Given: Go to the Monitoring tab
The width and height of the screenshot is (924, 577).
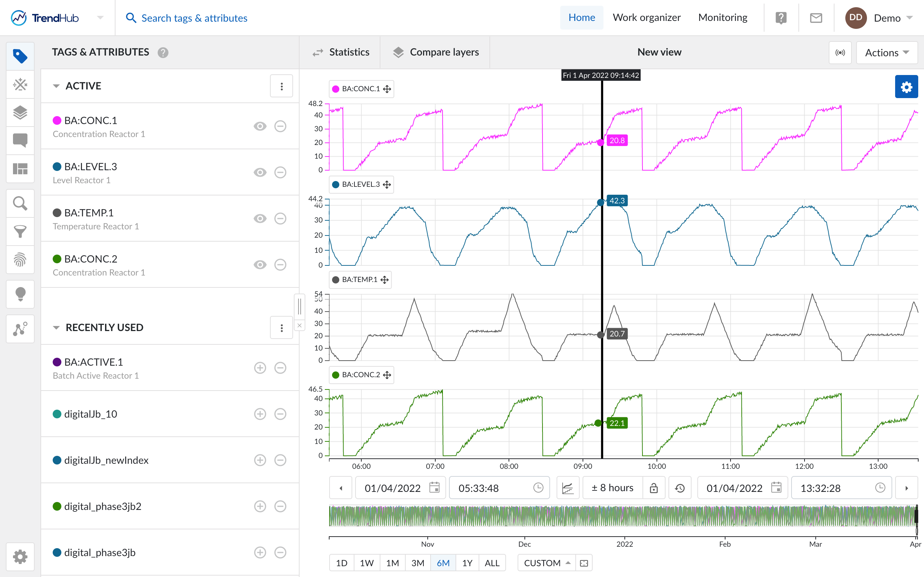Looking at the screenshot, I should coord(722,18).
